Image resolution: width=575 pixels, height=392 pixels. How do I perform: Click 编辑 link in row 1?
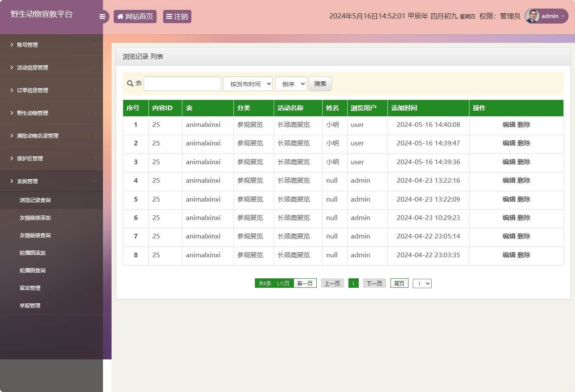pyautogui.click(x=509, y=125)
